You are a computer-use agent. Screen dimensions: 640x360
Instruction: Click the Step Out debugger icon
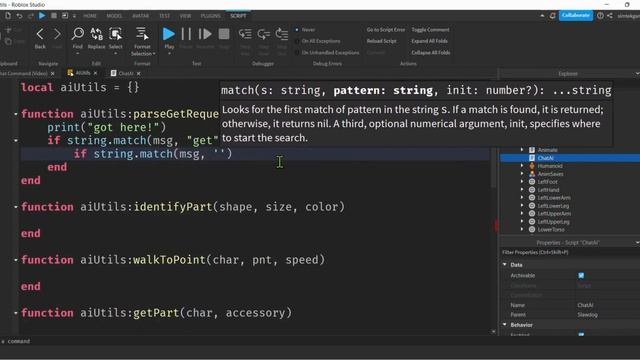[282, 34]
